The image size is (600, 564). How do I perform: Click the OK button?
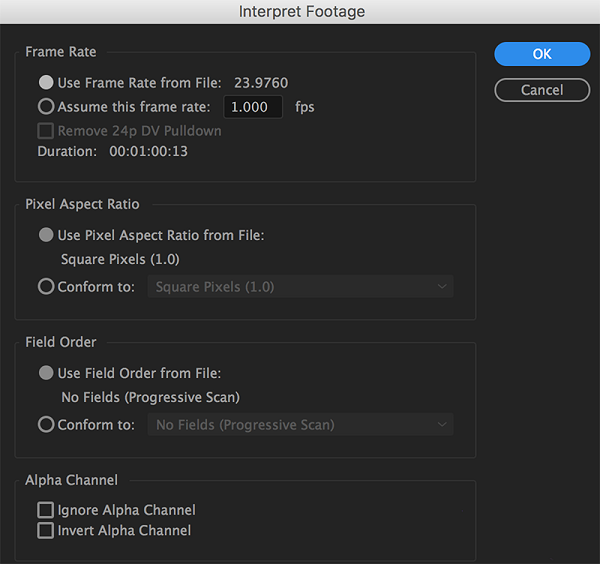pyautogui.click(x=542, y=54)
